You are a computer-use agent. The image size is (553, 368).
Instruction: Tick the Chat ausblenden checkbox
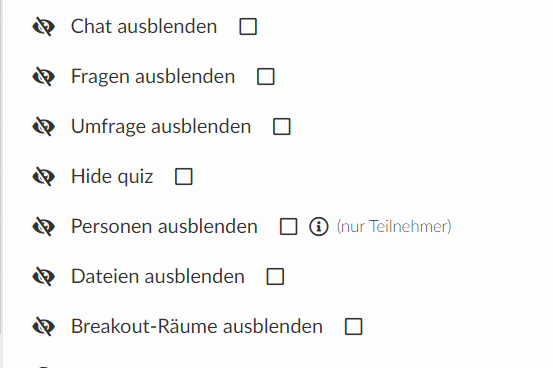(x=248, y=27)
